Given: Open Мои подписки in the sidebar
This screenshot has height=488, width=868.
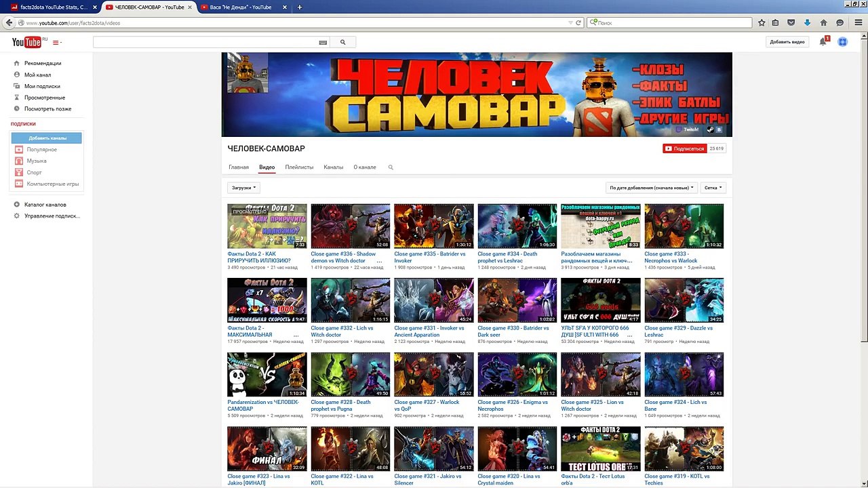Looking at the screenshot, I should pos(42,86).
